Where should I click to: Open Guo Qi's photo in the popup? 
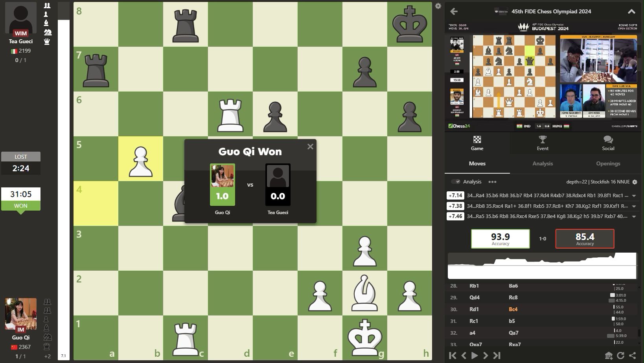coord(223,176)
